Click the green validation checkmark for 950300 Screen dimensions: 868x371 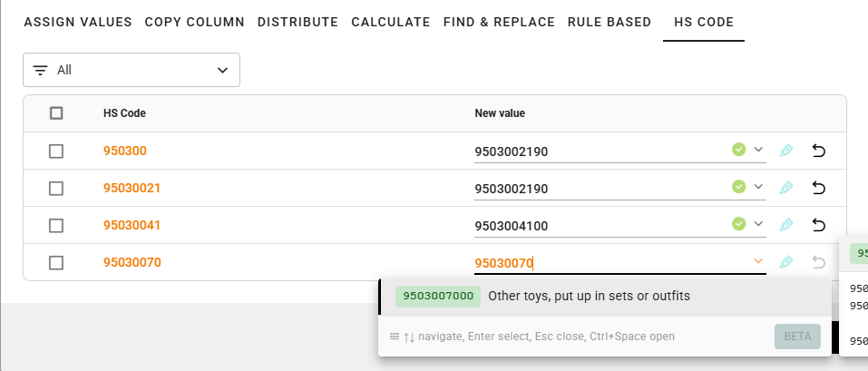[x=738, y=150]
